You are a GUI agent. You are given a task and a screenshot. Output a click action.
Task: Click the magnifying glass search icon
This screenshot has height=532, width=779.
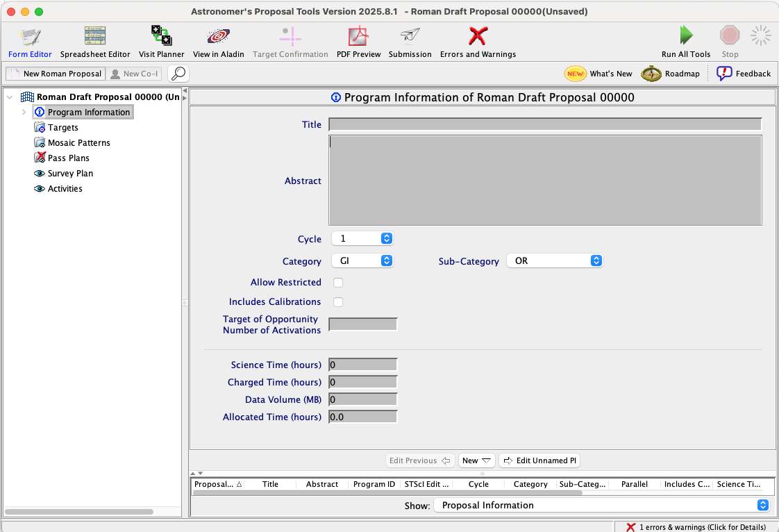pos(178,74)
